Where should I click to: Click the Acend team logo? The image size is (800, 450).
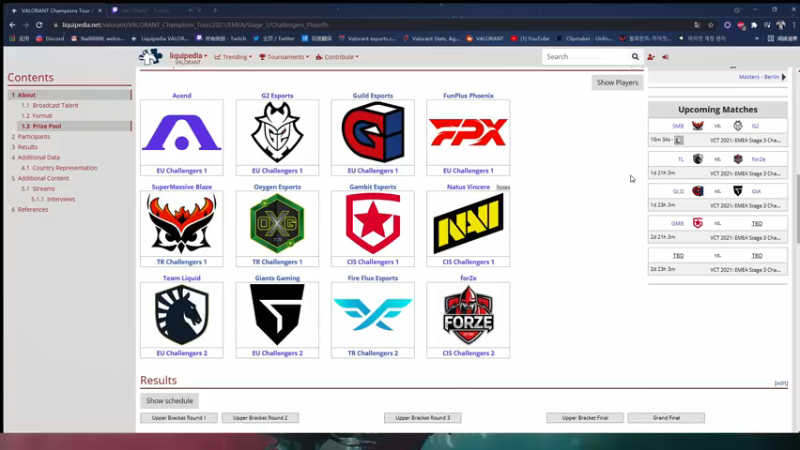click(x=182, y=132)
